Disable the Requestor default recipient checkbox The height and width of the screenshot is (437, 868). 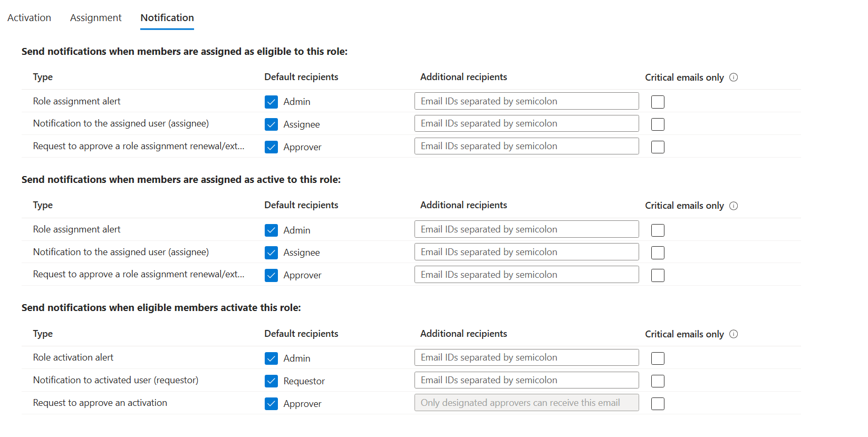click(x=271, y=381)
